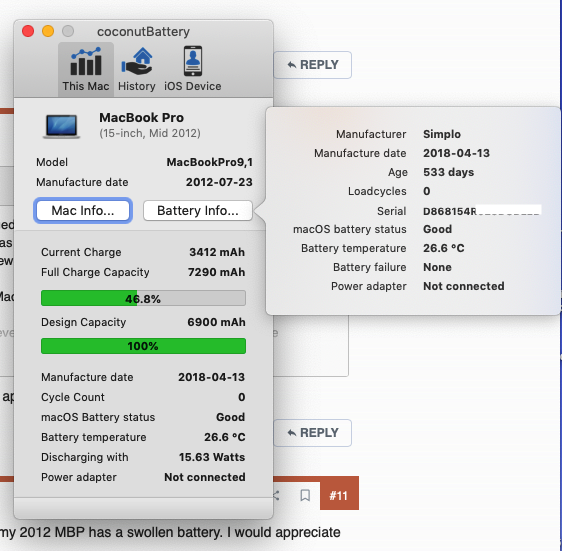Click the Full Charge Capacity label
562x551 pixels.
coord(95,272)
